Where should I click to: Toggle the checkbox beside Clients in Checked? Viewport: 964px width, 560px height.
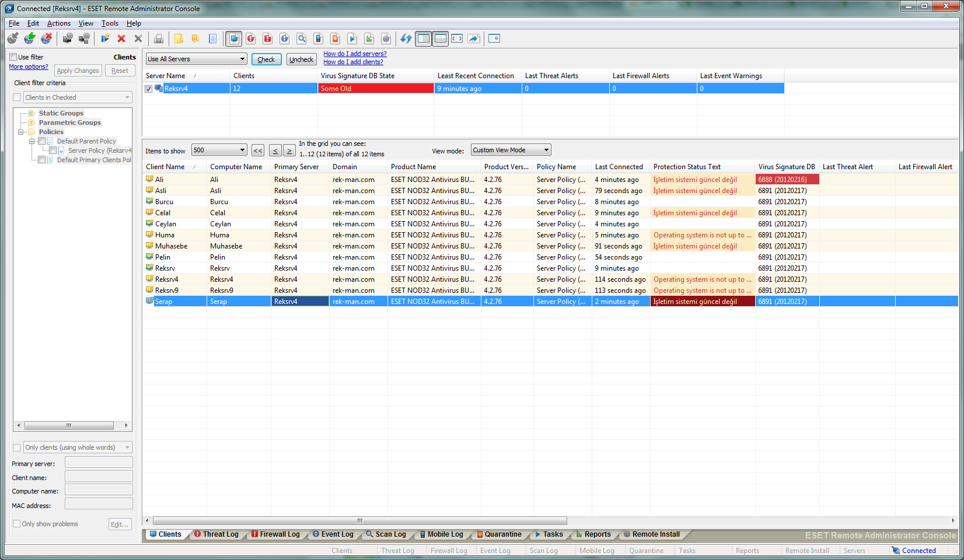16,97
